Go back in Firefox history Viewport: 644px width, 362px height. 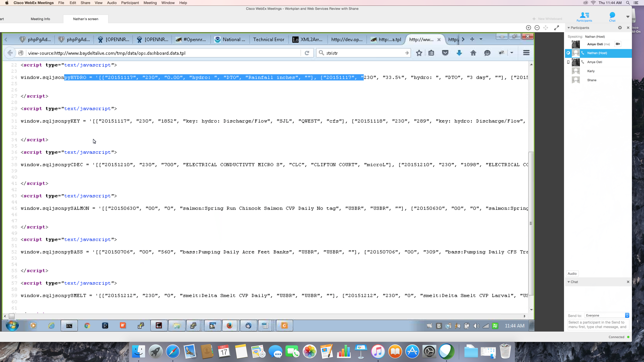click(x=10, y=53)
